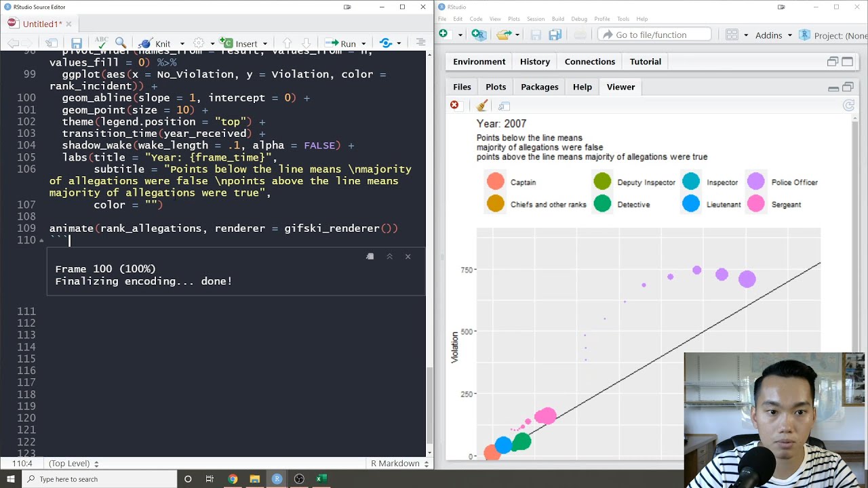Expand the gear options dropdown arrow
Viewport: 868px width, 488px height.
pyautogui.click(x=212, y=44)
